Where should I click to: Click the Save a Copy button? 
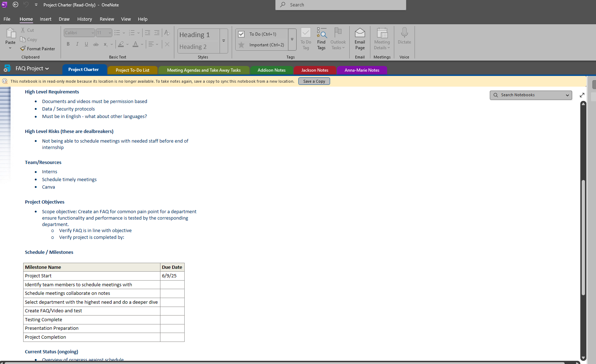tap(314, 81)
